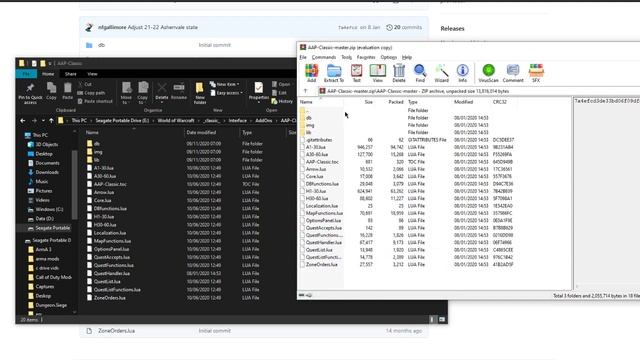Sort WinRAR list by Modified column
Viewport: 640px width, 360px height.
[x=463, y=102]
